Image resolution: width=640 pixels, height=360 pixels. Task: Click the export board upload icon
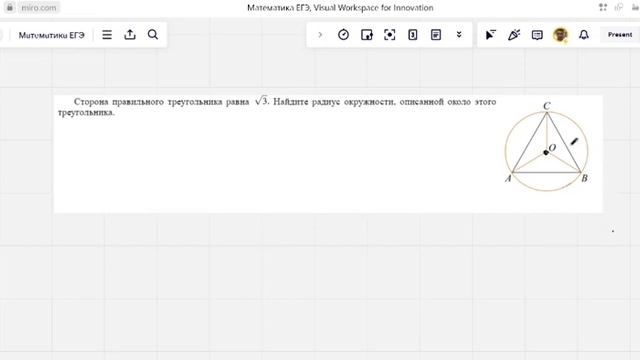pos(130,35)
